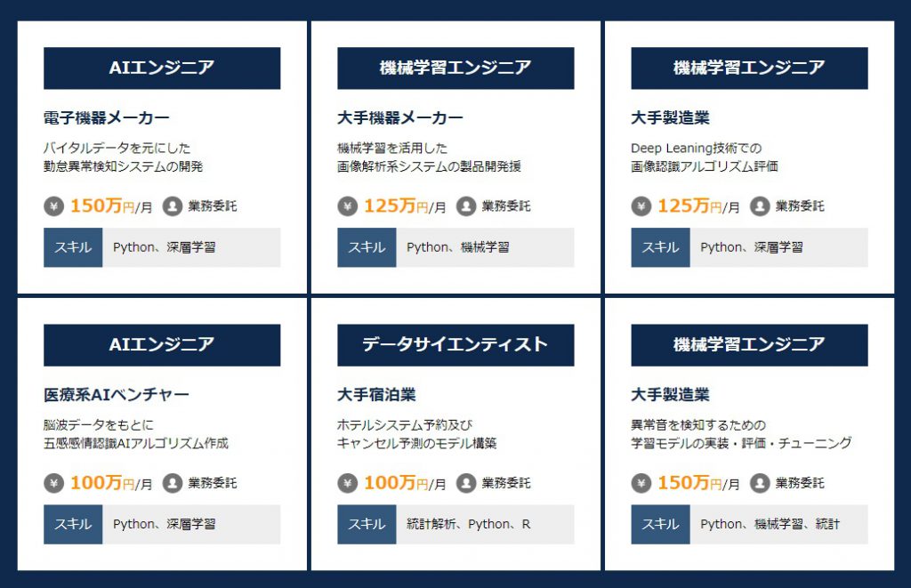Click スキル label in 電子機器メーカー card
Screen dimensions: 911x588
[x=73, y=247]
